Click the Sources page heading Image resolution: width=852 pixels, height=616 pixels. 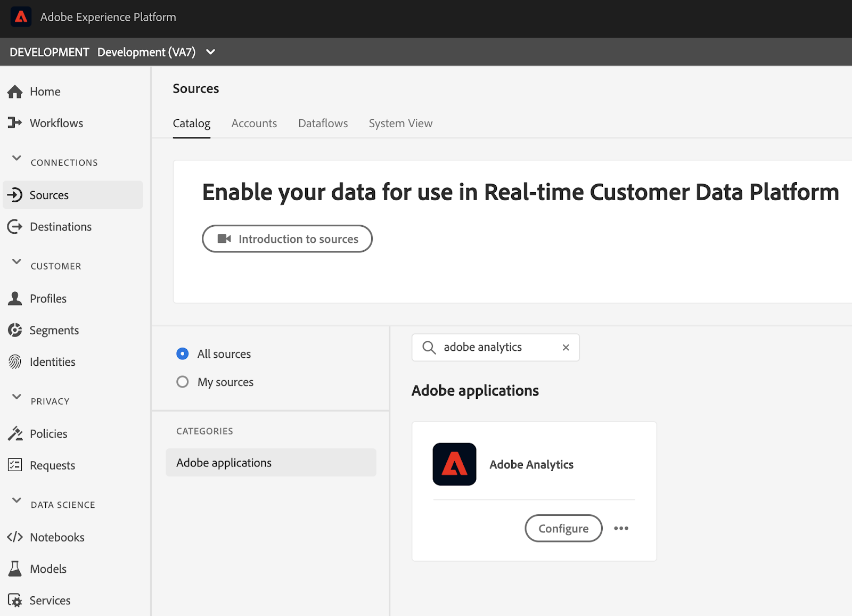click(x=196, y=88)
